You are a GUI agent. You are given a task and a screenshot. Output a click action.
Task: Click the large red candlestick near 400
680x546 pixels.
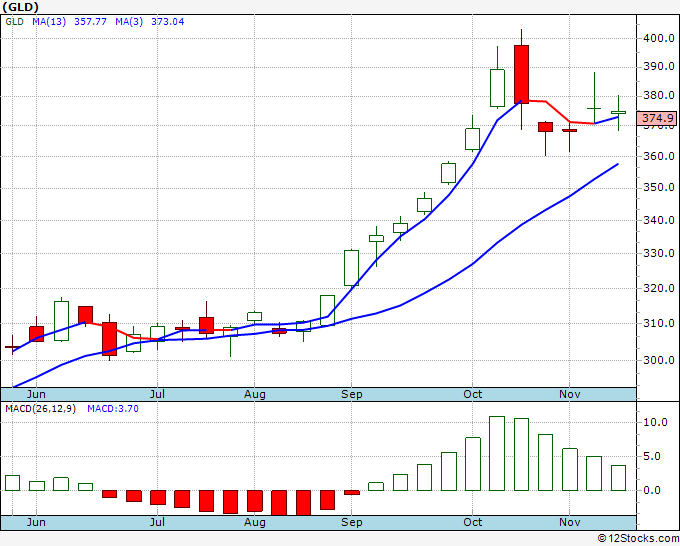521,74
